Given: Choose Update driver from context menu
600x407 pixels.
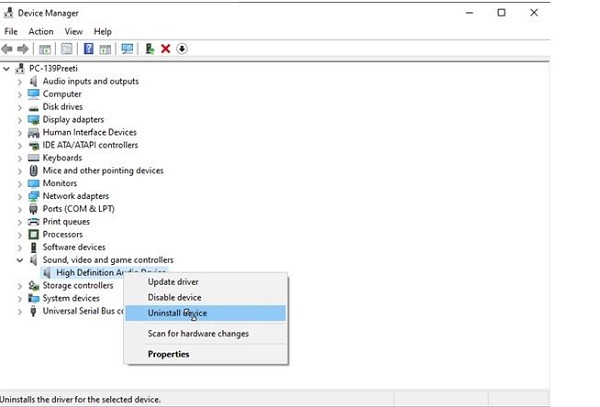Looking at the screenshot, I should click(205, 282).
